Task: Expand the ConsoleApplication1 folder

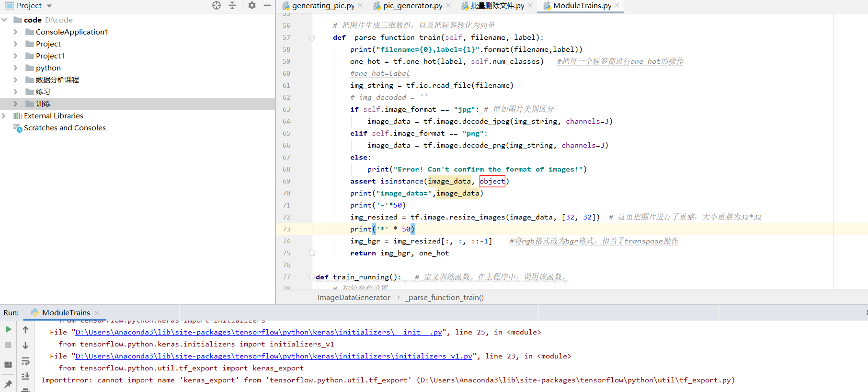Action: point(15,32)
